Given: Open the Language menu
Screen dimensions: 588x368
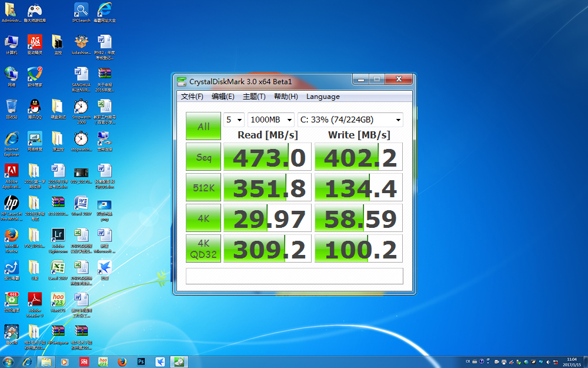Looking at the screenshot, I should 323,97.
